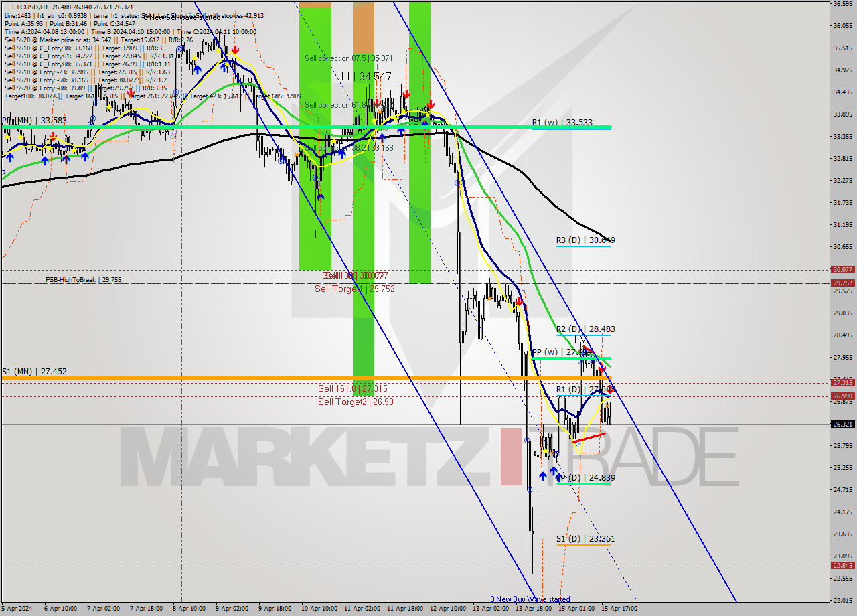This screenshot has height=616, width=857.
Task: Click the 'Time A:2024.04.08 13:00:00' line
Action: (131, 31)
